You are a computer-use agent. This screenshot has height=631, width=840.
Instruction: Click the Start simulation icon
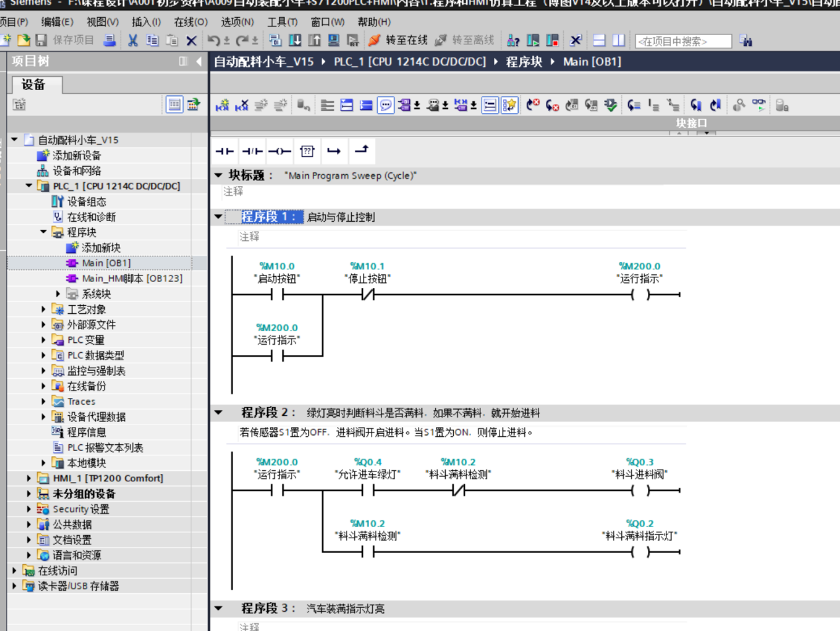pos(334,40)
